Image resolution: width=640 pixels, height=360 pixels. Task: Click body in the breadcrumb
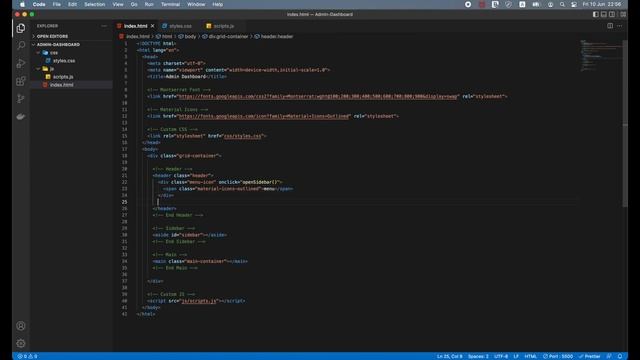coord(190,36)
